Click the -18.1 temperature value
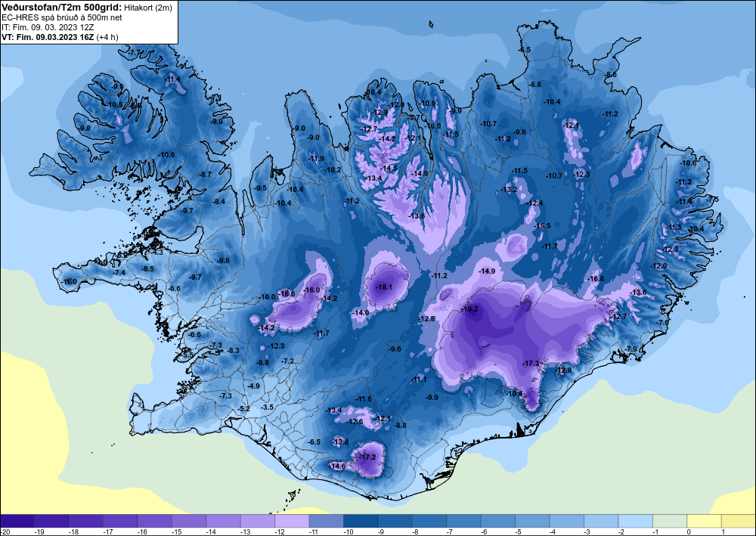Screen dimensions: 756x536 point(384,287)
